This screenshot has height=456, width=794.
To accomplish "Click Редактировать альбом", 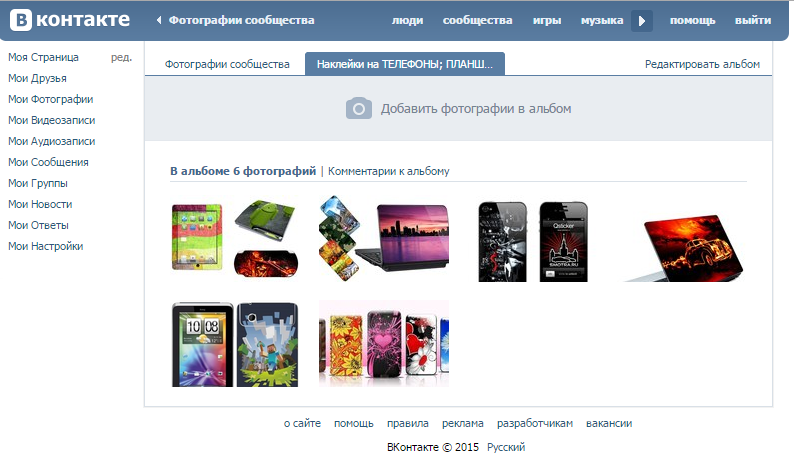I will pyautogui.click(x=702, y=64).
